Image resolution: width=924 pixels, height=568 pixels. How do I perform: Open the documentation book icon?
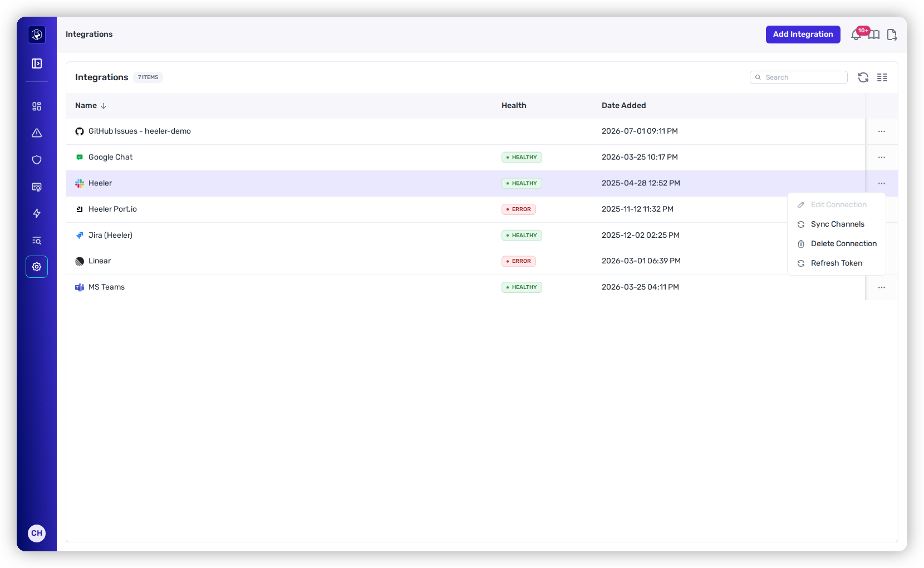[x=874, y=35]
